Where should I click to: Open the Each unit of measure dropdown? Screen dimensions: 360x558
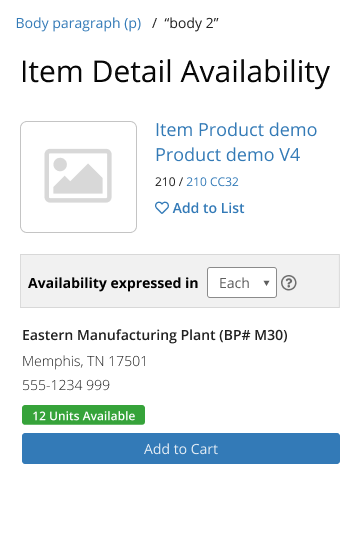click(242, 283)
